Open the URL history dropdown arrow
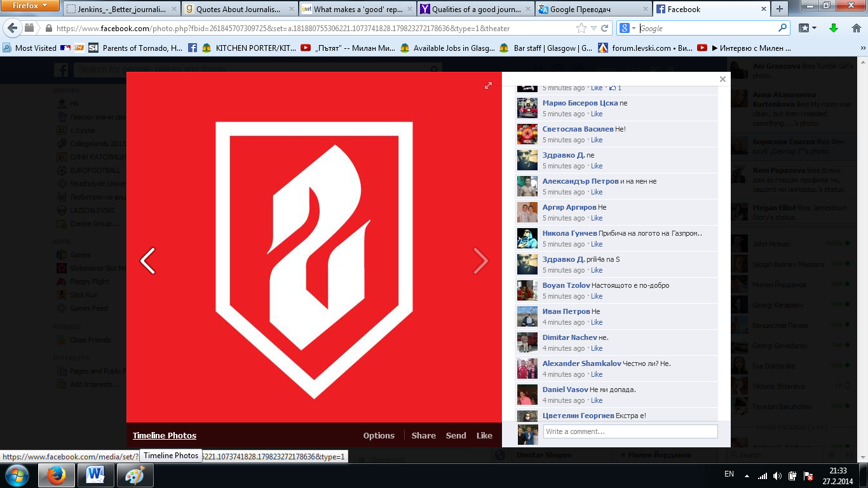The height and width of the screenshot is (488, 868). pos(593,28)
